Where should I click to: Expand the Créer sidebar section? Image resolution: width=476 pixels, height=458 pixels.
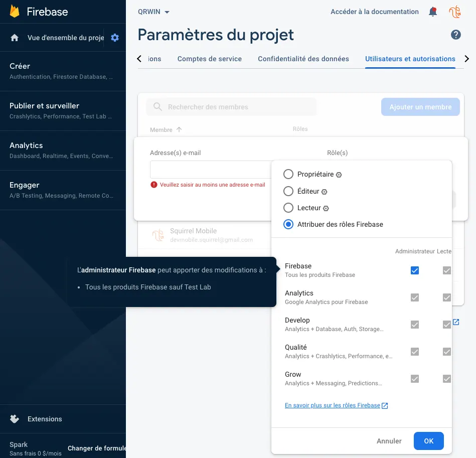63,71
